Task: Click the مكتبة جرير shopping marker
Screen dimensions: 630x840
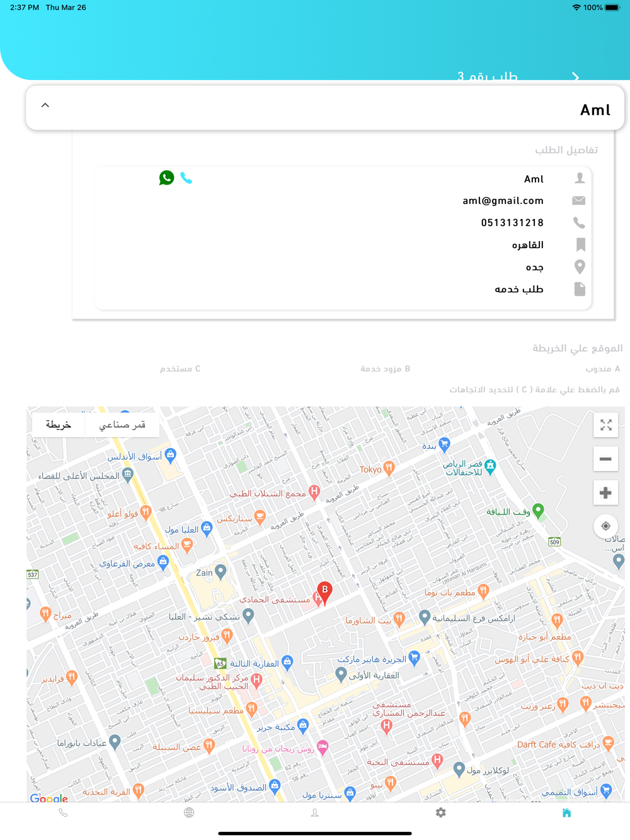Action: (303, 725)
